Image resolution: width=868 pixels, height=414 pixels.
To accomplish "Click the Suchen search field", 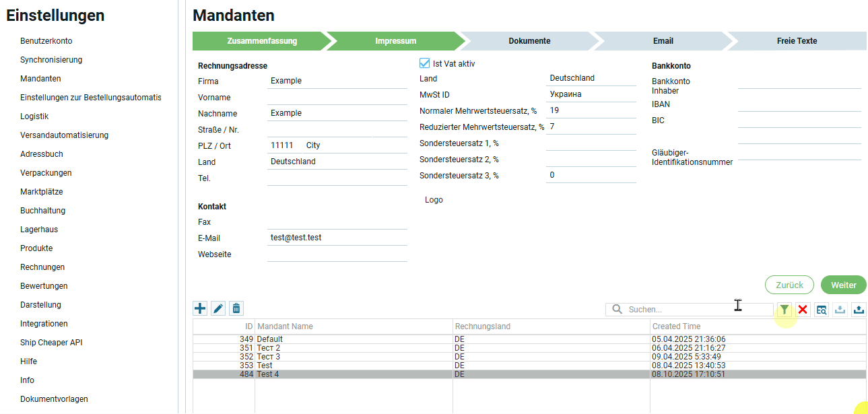I will pyautogui.click(x=697, y=310).
